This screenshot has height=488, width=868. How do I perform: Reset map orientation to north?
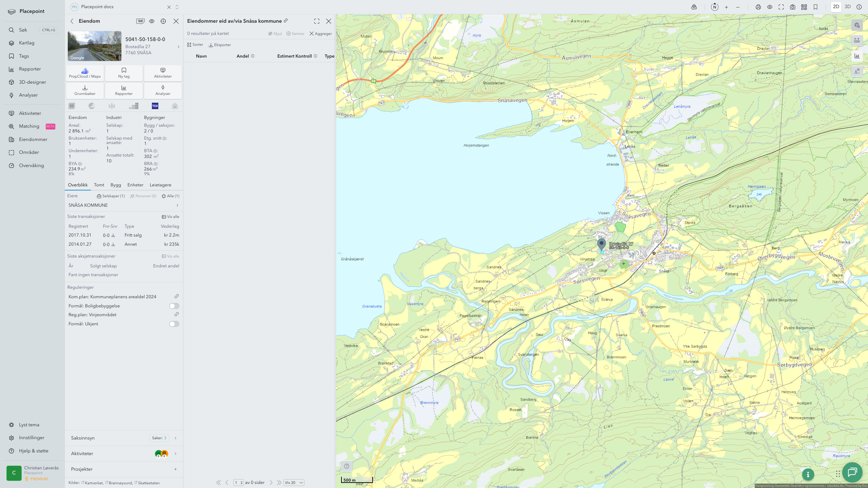pos(714,7)
